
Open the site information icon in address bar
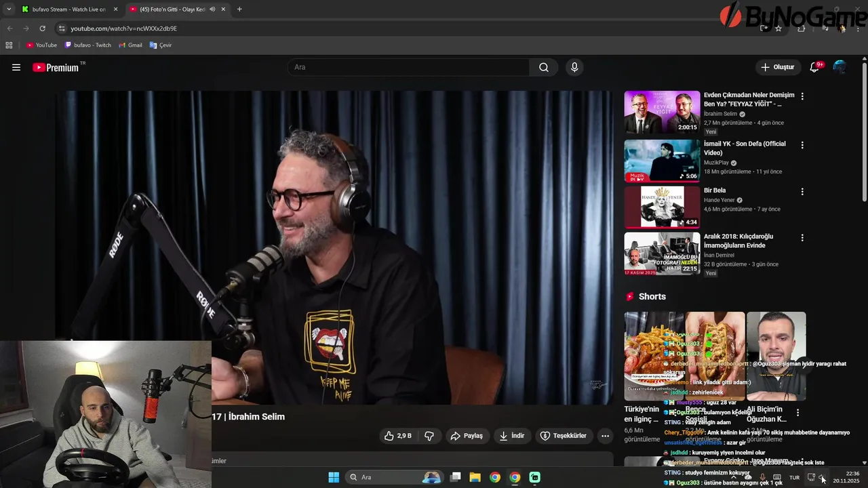pyautogui.click(x=62, y=28)
